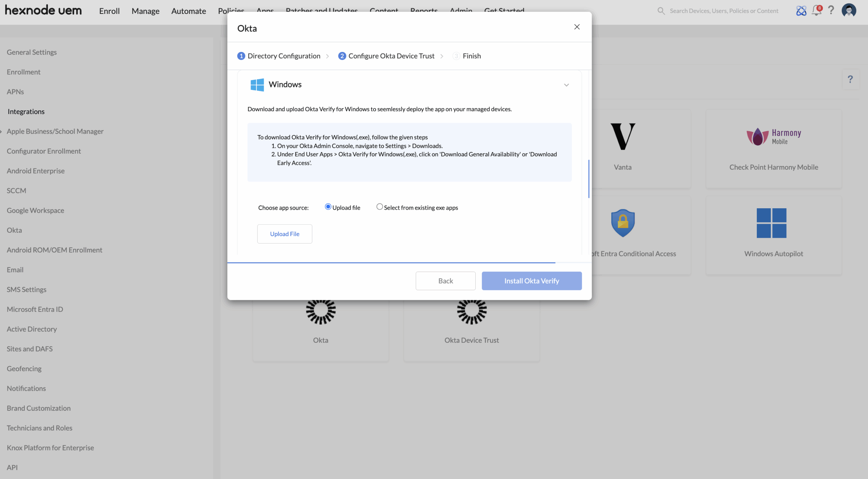This screenshot has height=479, width=868.
Task: Click the Upload File button
Action: coord(284,234)
